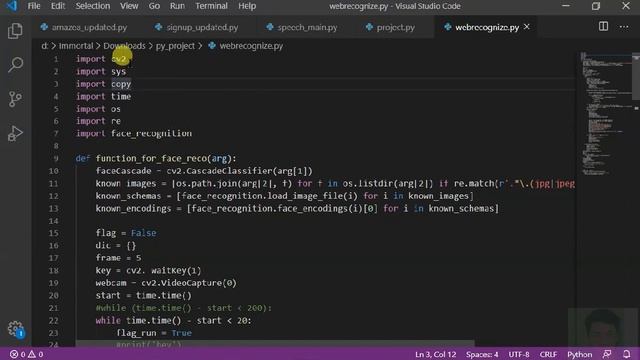
Task: Click the d: breadcrumb segment
Action: pos(44,46)
